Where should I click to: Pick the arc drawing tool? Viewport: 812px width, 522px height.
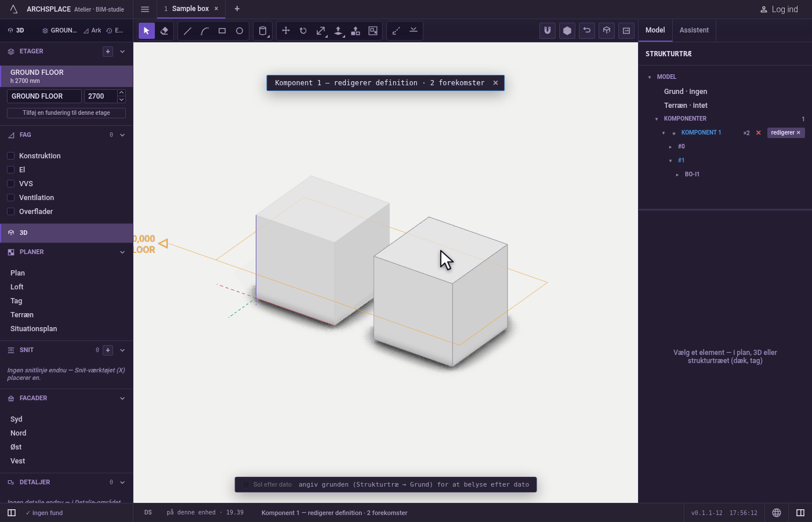(205, 31)
